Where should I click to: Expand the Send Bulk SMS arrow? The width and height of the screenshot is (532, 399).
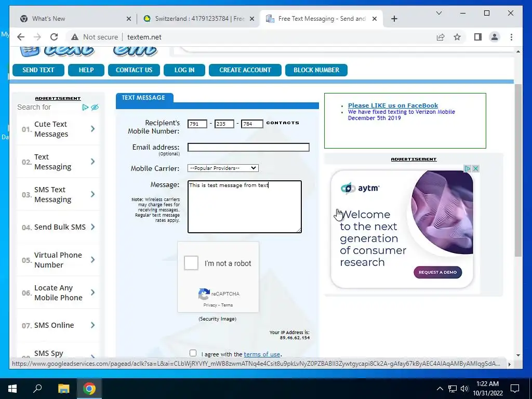tap(92, 227)
